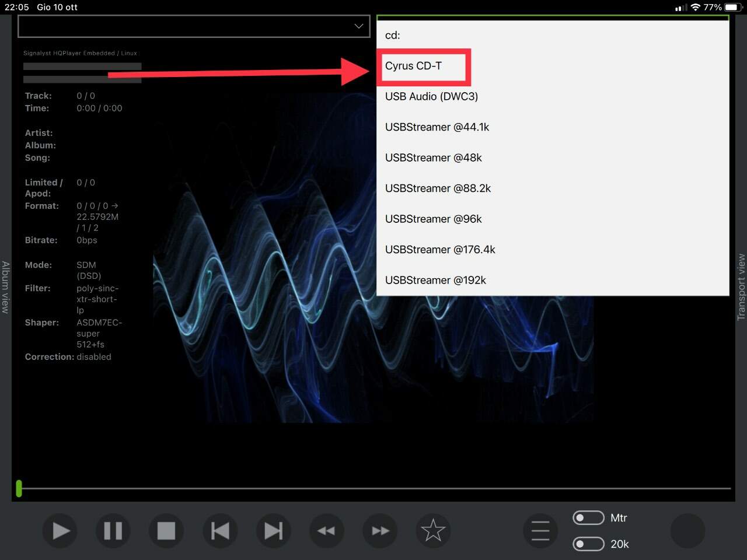Open the Album view side tab
This screenshot has height=560, width=747.
[x=5, y=287]
